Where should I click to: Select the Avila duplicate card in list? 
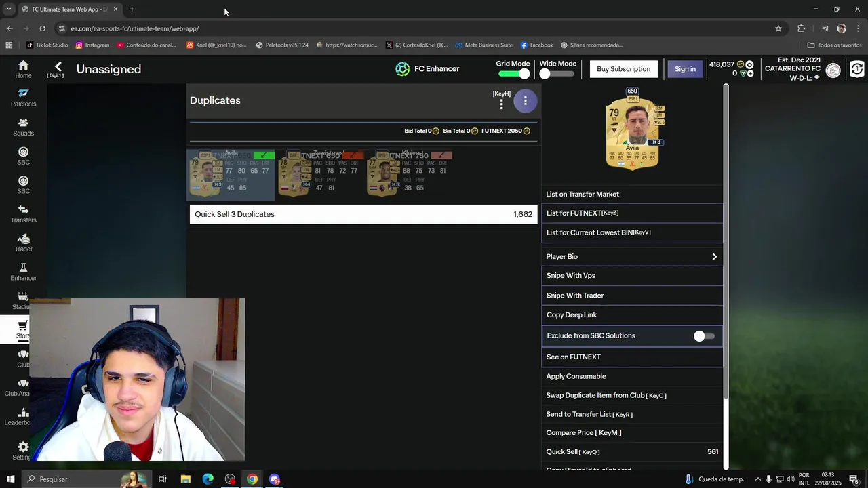[231, 175]
